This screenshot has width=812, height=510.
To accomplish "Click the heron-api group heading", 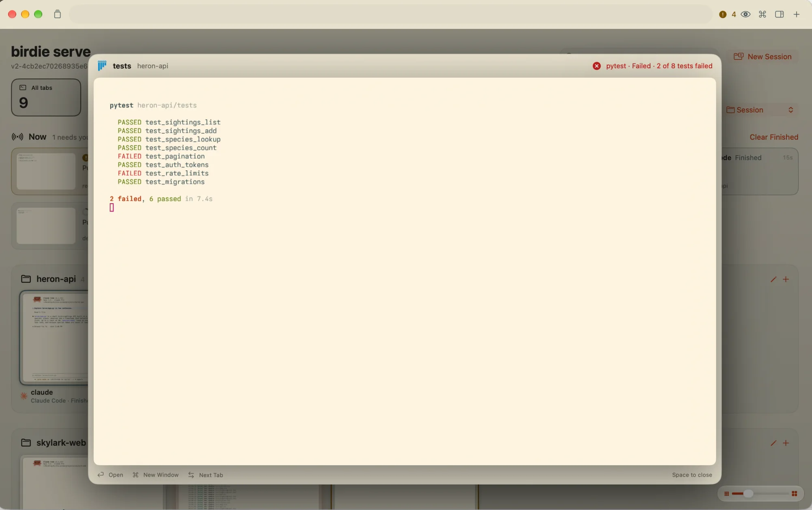I will tap(56, 279).
